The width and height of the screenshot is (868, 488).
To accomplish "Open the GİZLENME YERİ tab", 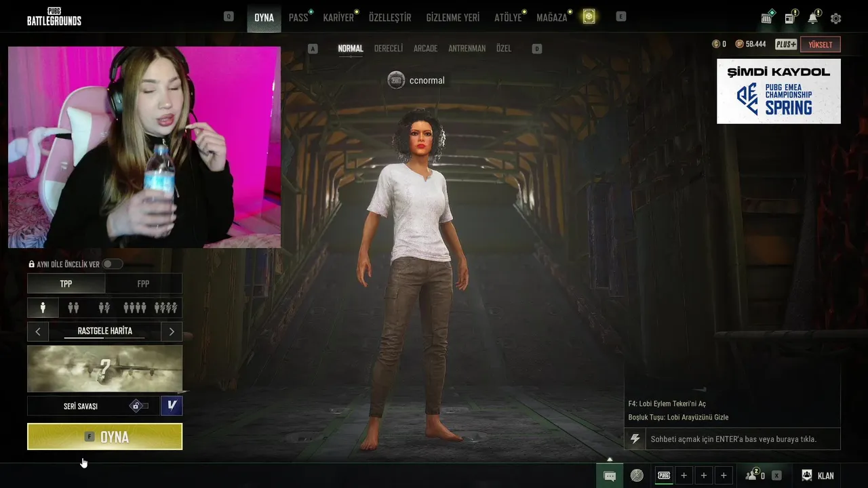I will point(453,18).
